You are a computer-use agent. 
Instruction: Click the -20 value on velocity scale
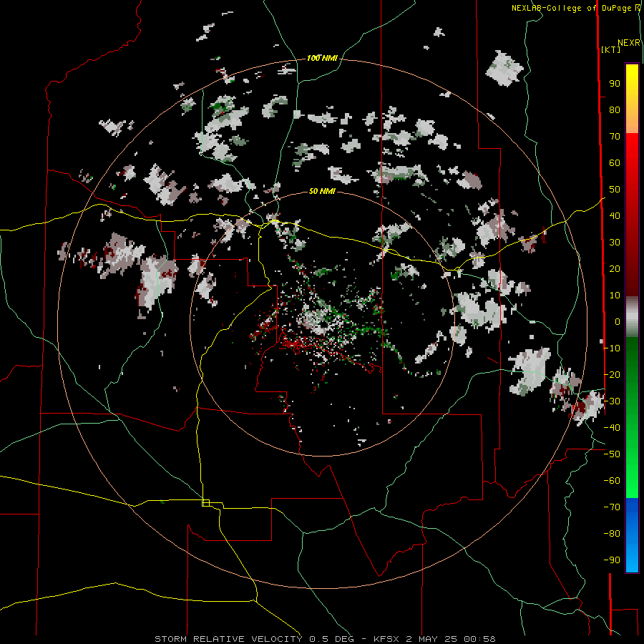pos(612,375)
